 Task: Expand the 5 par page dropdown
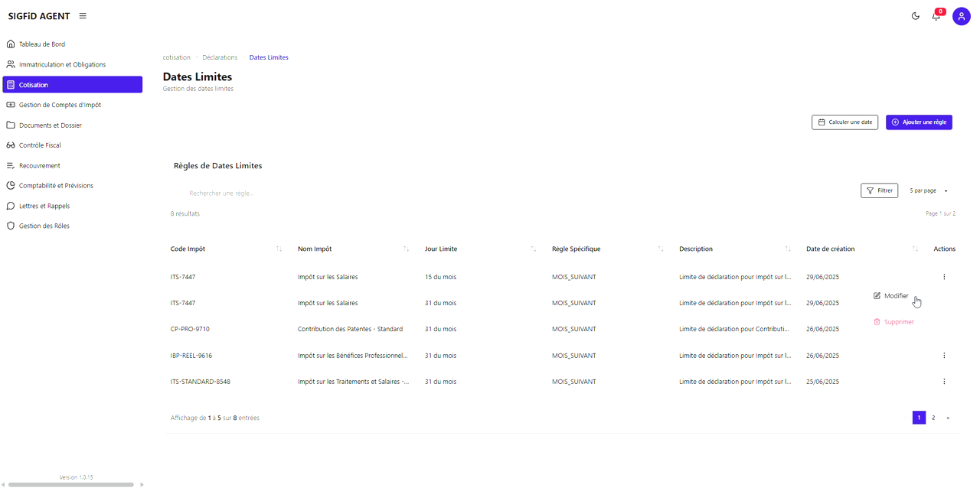coord(928,190)
